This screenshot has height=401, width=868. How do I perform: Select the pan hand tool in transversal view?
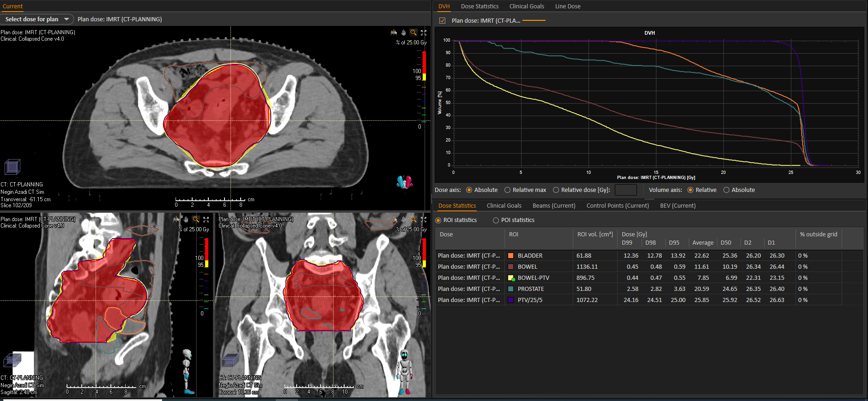(x=403, y=32)
